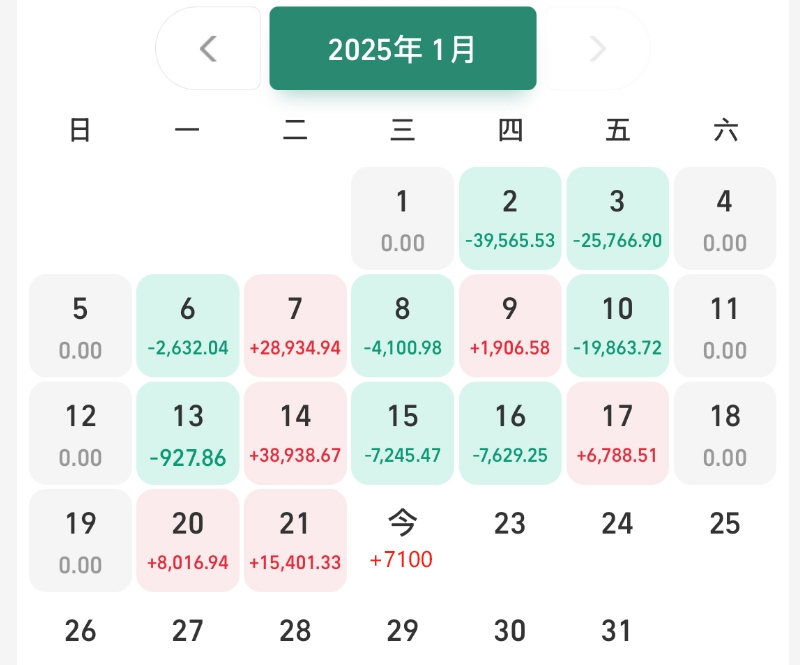Open January 16 showing -7,629.25
This screenshot has height=665, width=800.
point(510,433)
